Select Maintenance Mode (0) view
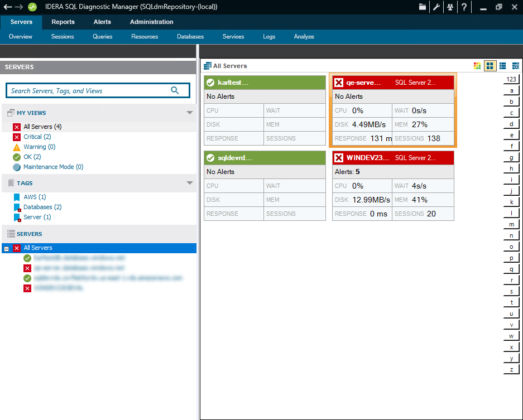Image resolution: width=523 pixels, height=420 pixels. (54, 167)
